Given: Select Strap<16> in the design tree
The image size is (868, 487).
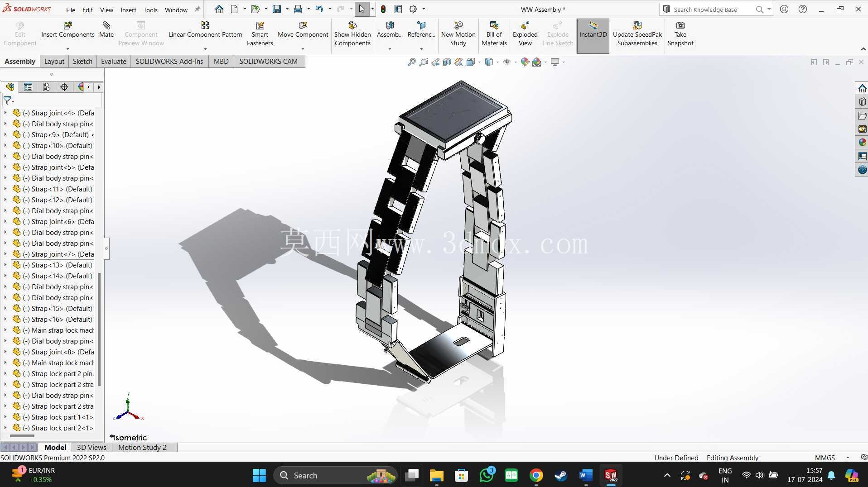Looking at the screenshot, I should 58,319.
